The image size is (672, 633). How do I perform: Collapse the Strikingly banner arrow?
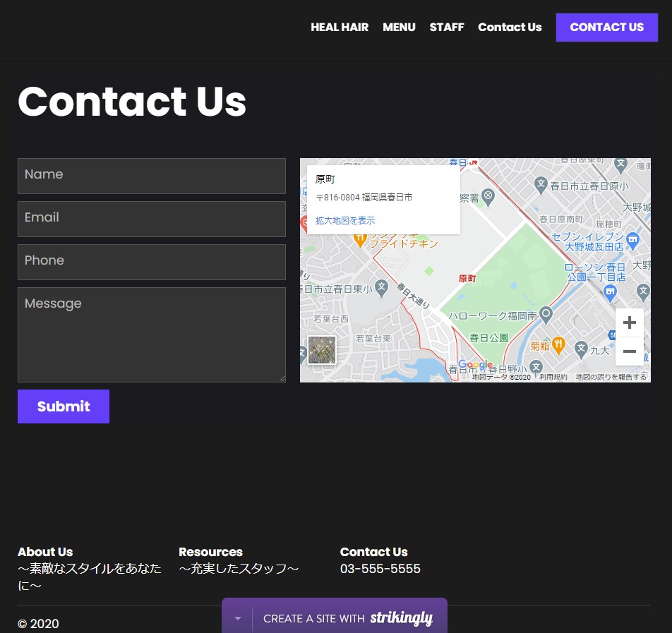238,618
